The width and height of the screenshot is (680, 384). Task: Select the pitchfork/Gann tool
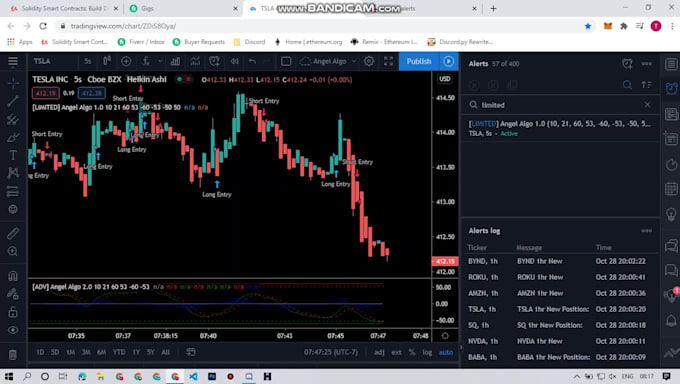(13, 119)
